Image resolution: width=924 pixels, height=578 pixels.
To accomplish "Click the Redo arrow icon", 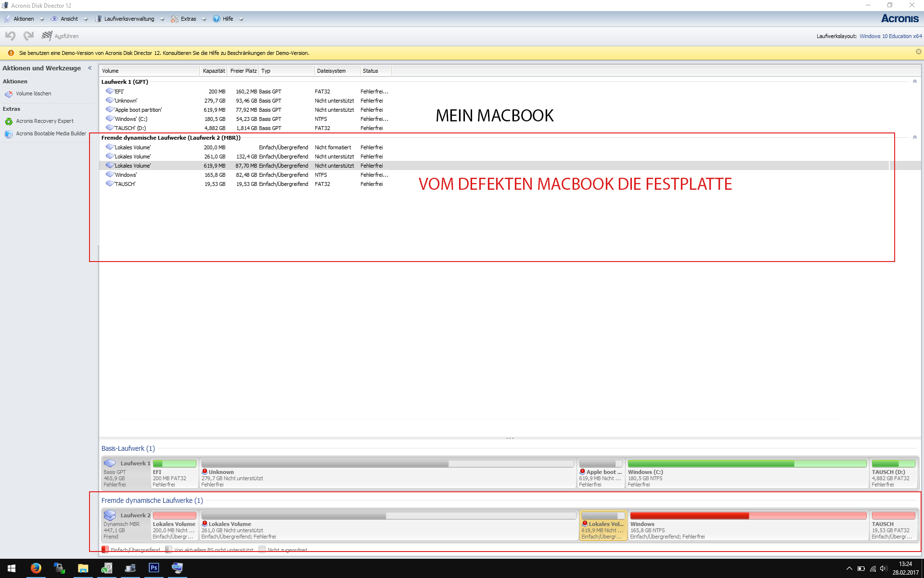I will click(x=28, y=36).
